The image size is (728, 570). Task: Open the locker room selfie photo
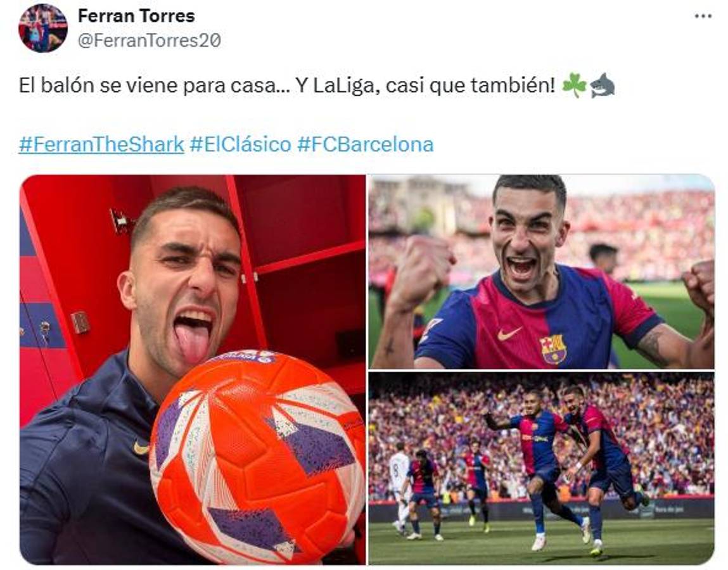click(193, 369)
